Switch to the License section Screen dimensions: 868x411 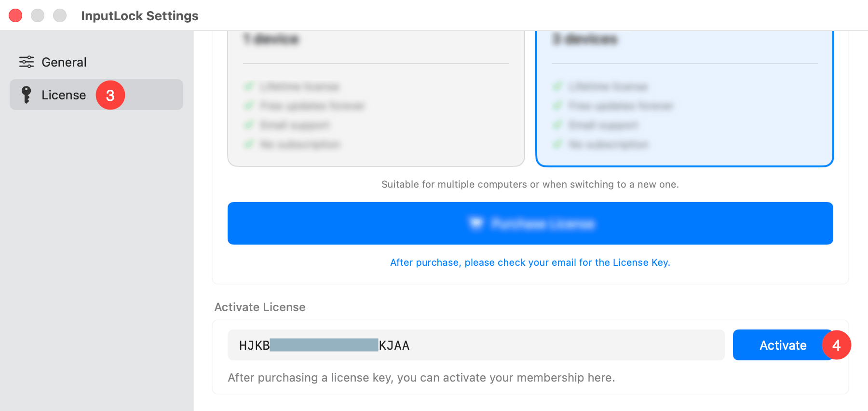(x=64, y=95)
